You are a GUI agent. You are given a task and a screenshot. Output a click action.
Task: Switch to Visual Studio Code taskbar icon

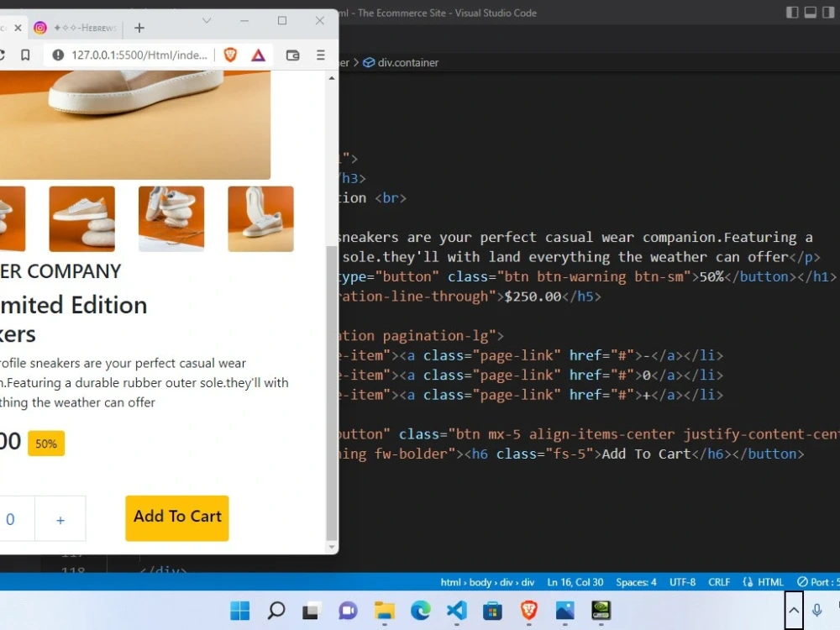coord(456,610)
